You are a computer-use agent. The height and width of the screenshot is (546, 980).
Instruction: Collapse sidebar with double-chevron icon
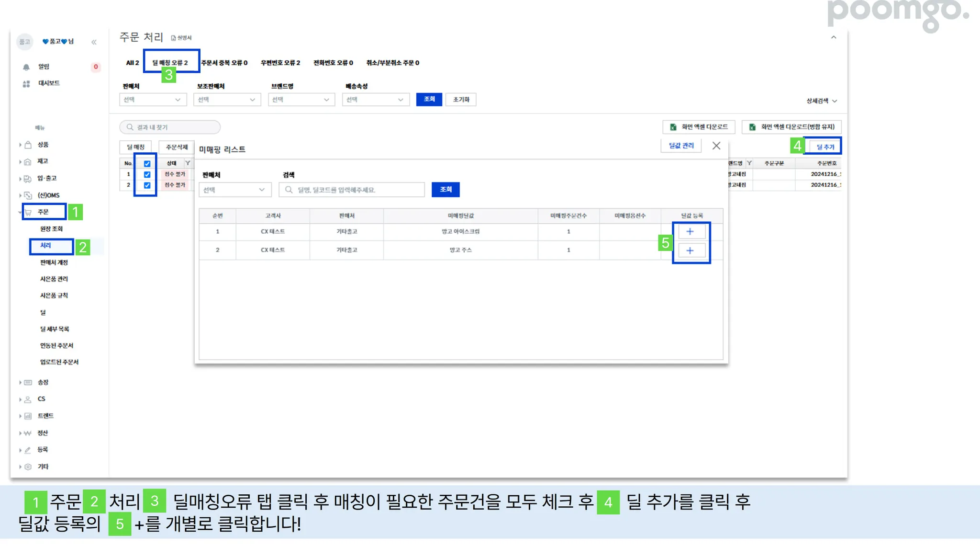[x=94, y=42]
